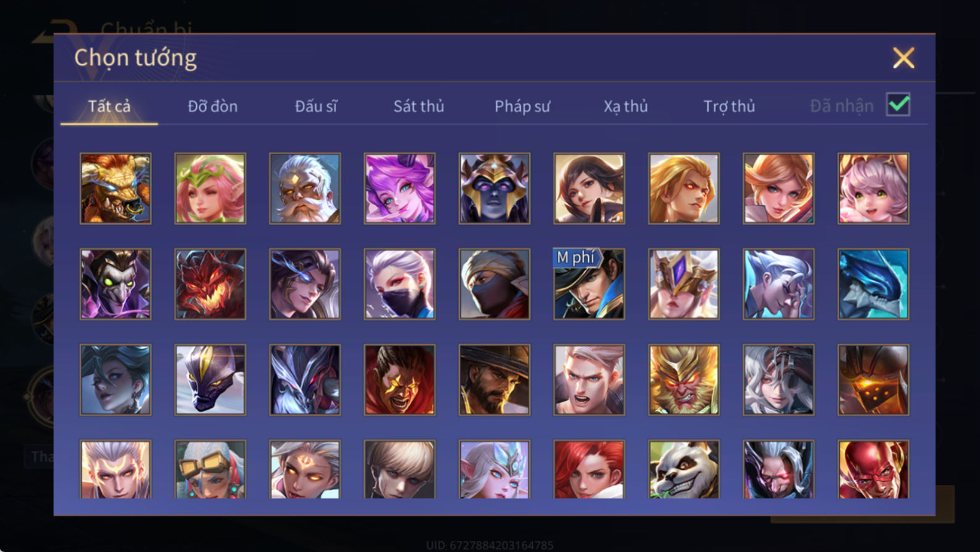The height and width of the screenshot is (552, 980).
Task: Switch to the 'Đỡ đòn' tab
Action: coord(213,106)
